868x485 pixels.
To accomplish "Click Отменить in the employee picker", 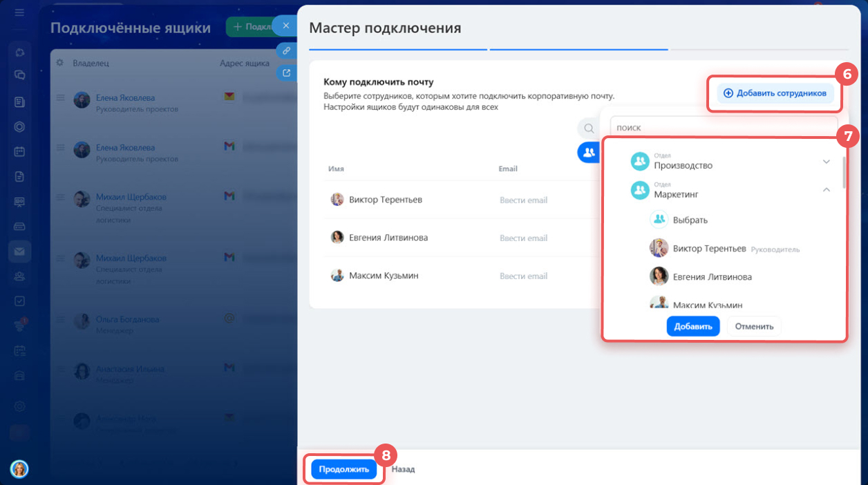I will 754,326.
